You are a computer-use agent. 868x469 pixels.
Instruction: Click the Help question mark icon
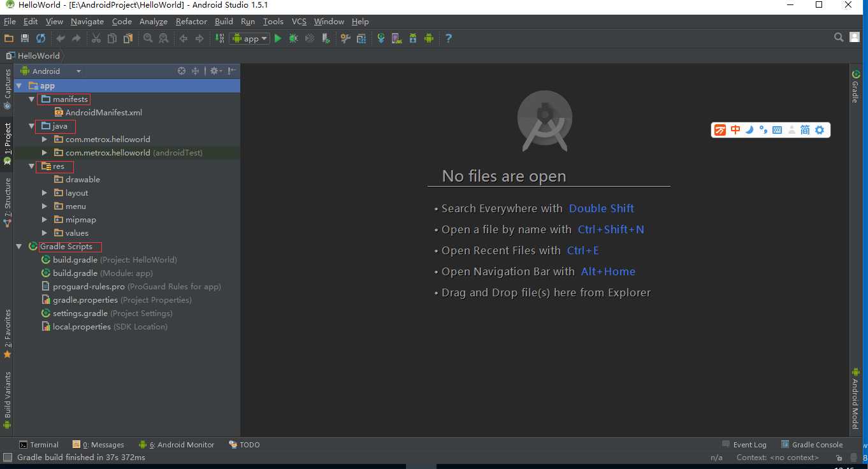[449, 38]
